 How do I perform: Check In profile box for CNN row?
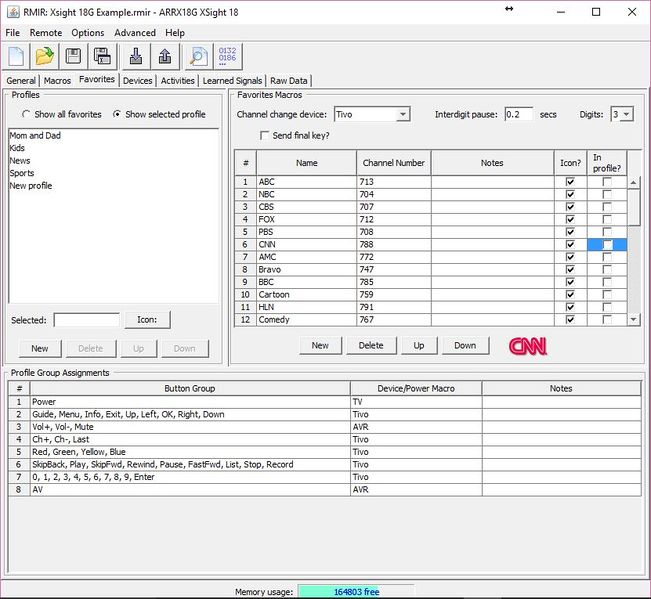coord(607,245)
